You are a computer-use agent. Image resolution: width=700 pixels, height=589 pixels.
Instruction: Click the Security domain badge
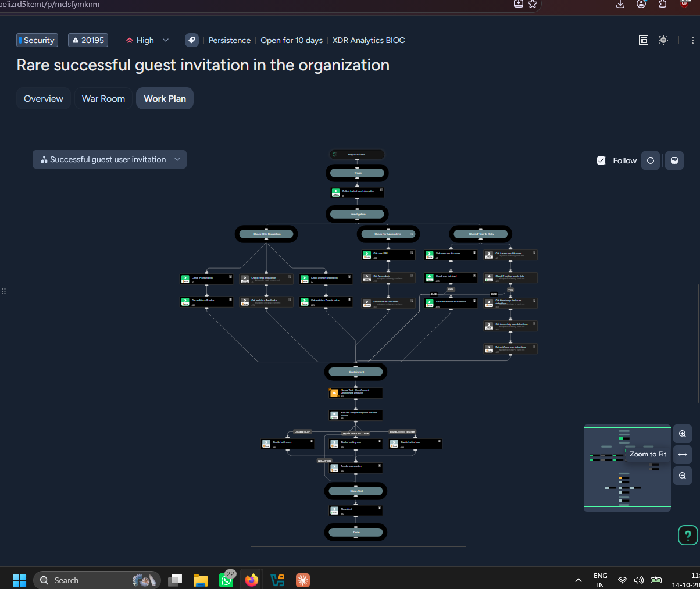(37, 40)
